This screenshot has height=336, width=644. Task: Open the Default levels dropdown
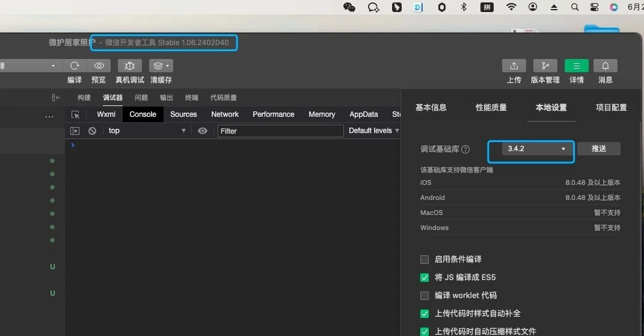pyautogui.click(x=374, y=131)
